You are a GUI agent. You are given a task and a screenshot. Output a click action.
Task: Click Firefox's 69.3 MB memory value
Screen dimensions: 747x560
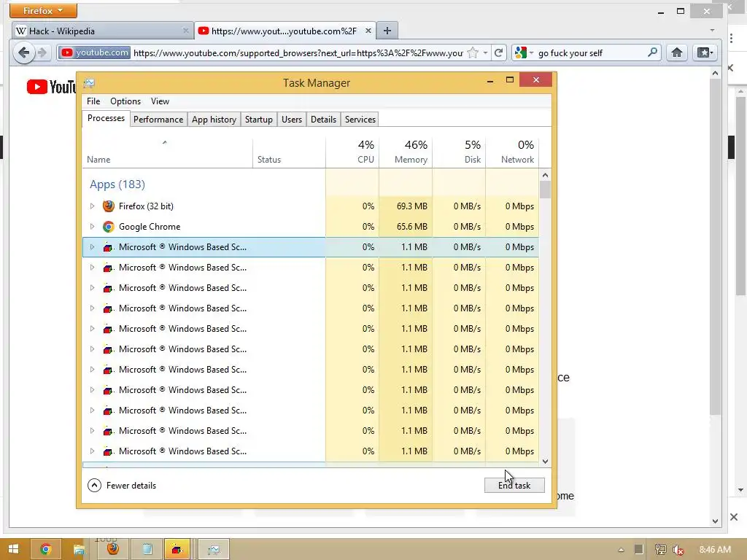coord(411,206)
